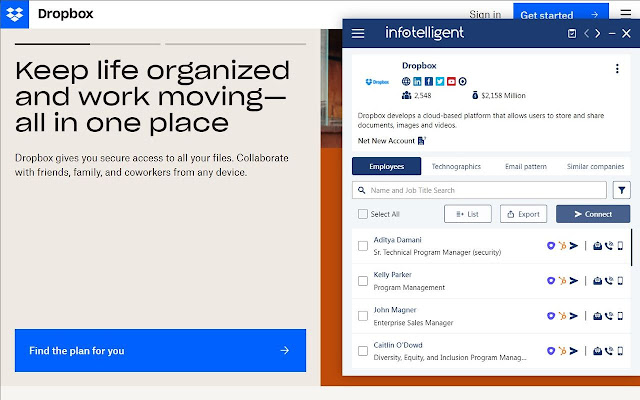Open Dropbox Twitter profile icon

tap(440, 81)
